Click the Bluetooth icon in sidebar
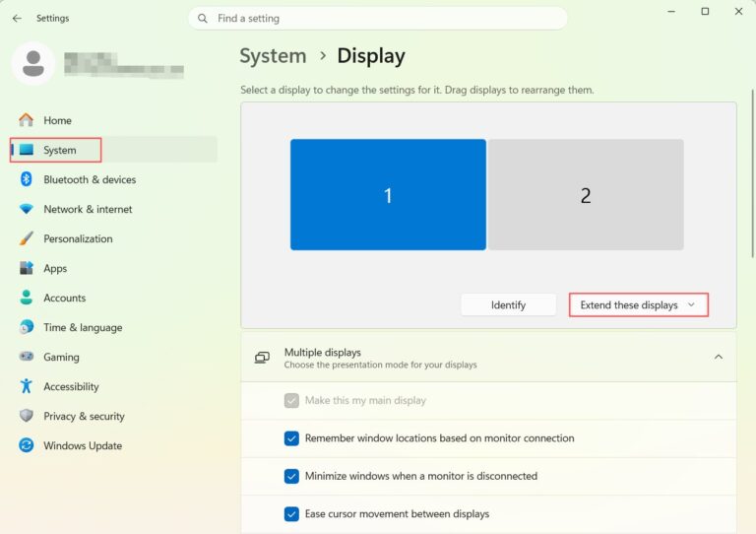 (x=26, y=179)
